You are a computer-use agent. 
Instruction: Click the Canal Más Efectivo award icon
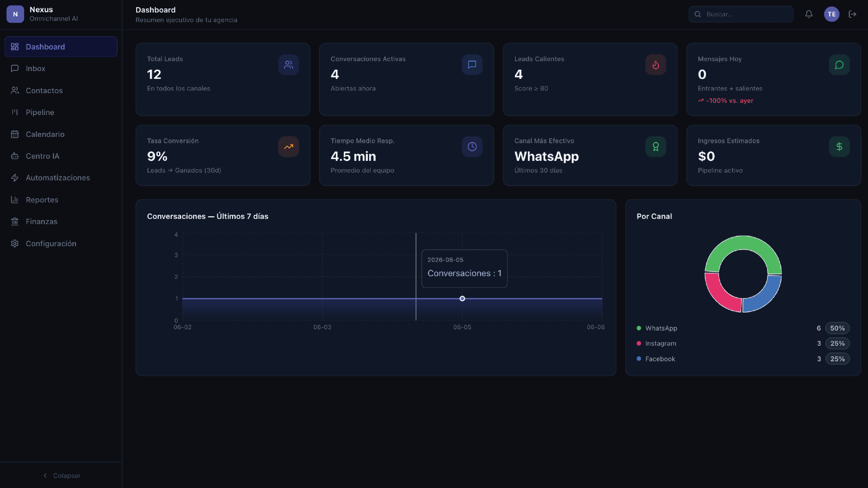pos(656,147)
